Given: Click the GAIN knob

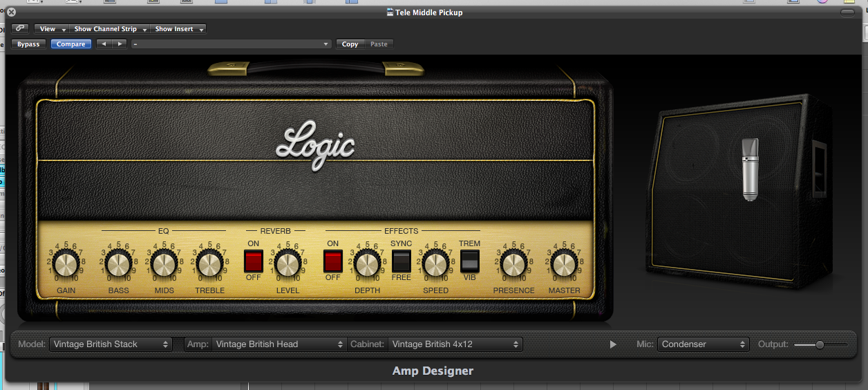Looking at the screenshot, I should click(66, 264).
